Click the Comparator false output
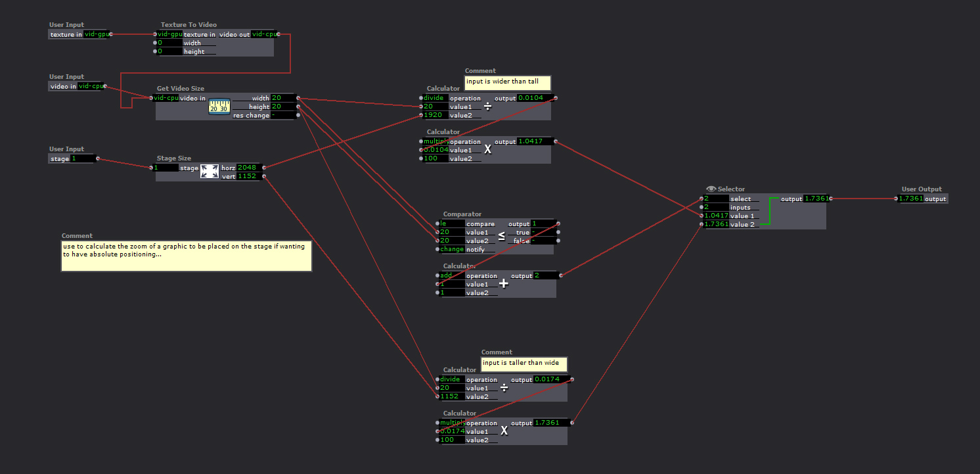This screenshot has height=474, width=980. click(x=543, y=241)
